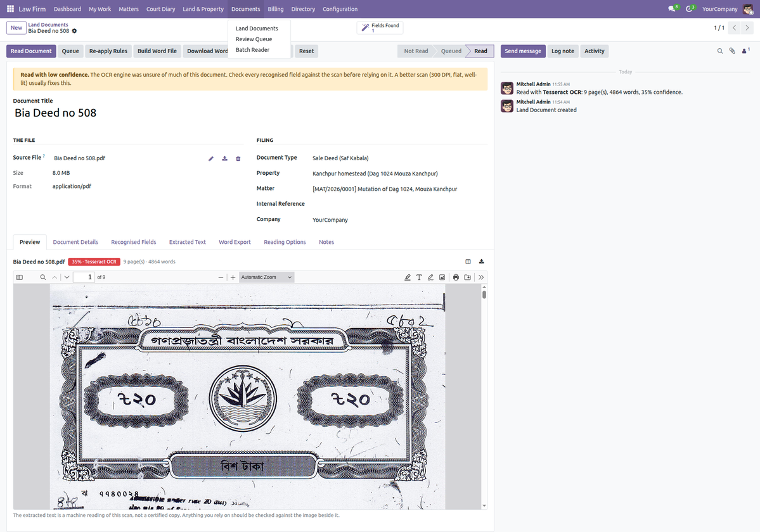The height and width of the screenshot is (532, 760).
Task: Zoom in the PDF
Action: pyautogui.click(x=233, y=277)
